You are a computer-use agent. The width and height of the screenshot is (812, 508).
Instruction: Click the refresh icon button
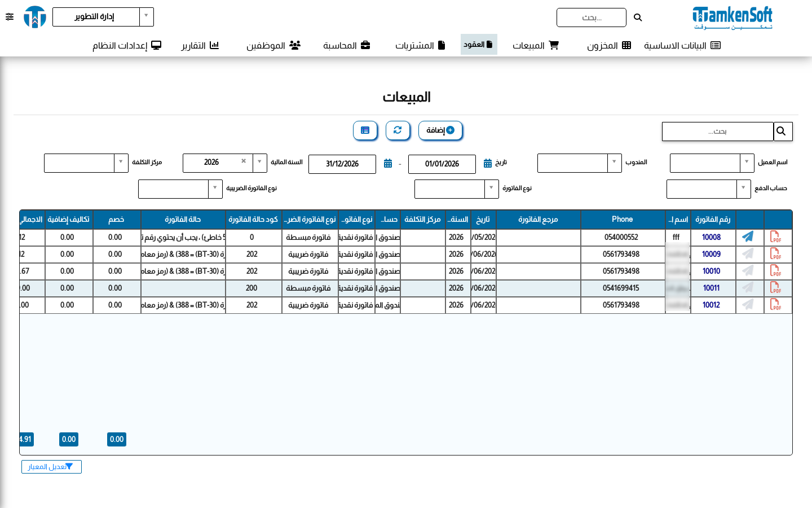point(398,130)
